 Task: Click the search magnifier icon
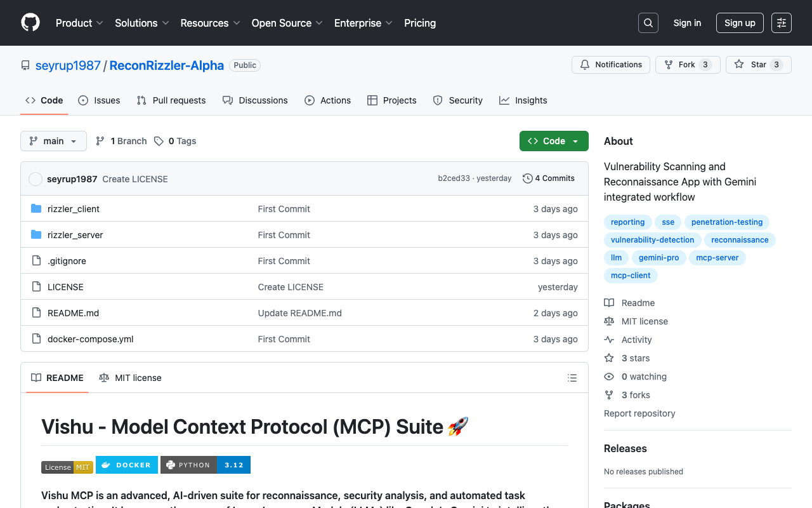pos(648,23)
